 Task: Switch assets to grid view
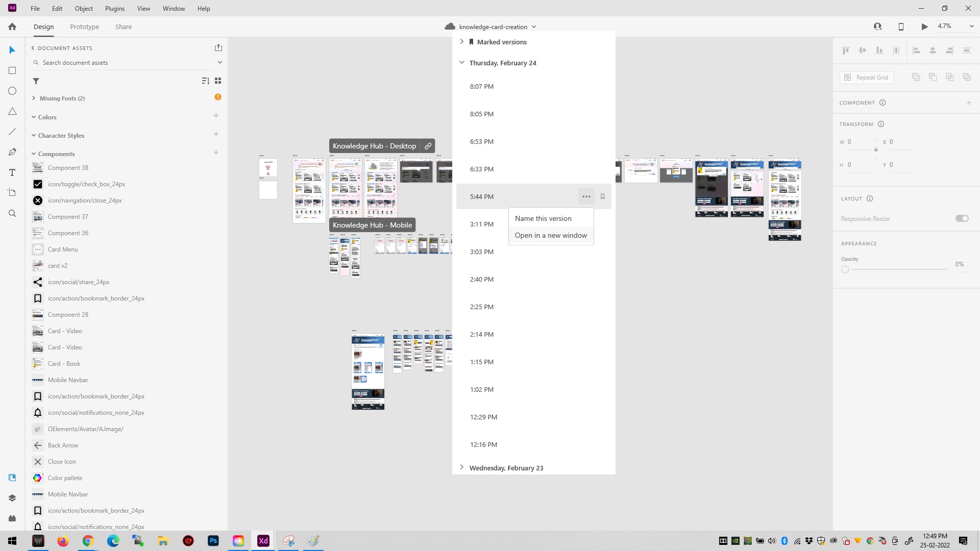(218, 81)
